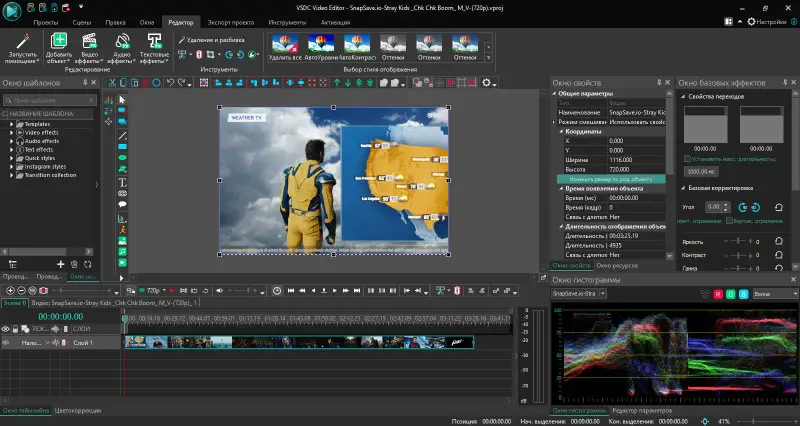Select the arrow cursor tool in side toolbar
Viewport: 800px width, 426px height.
[122, 99]
